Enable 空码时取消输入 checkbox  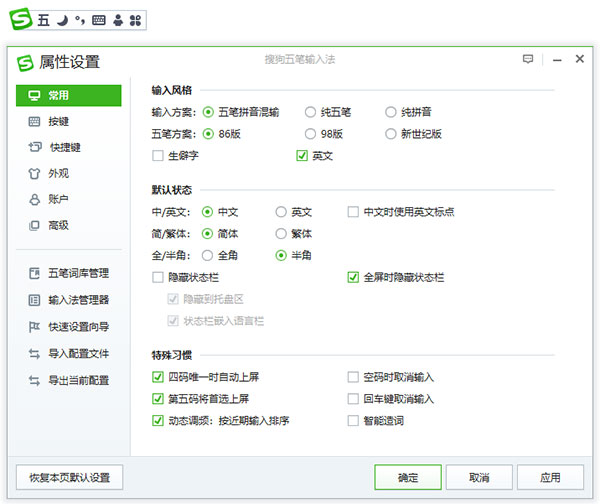click(x=353, y=377)
